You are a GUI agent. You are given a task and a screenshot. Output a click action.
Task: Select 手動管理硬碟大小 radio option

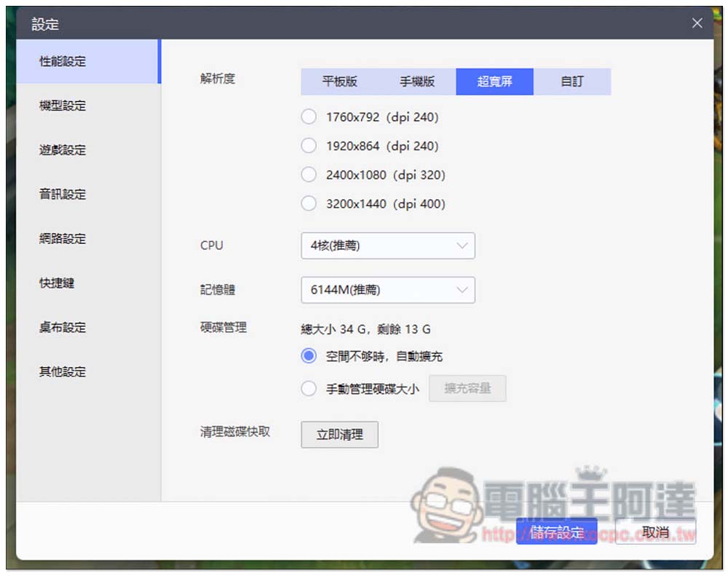309,389
